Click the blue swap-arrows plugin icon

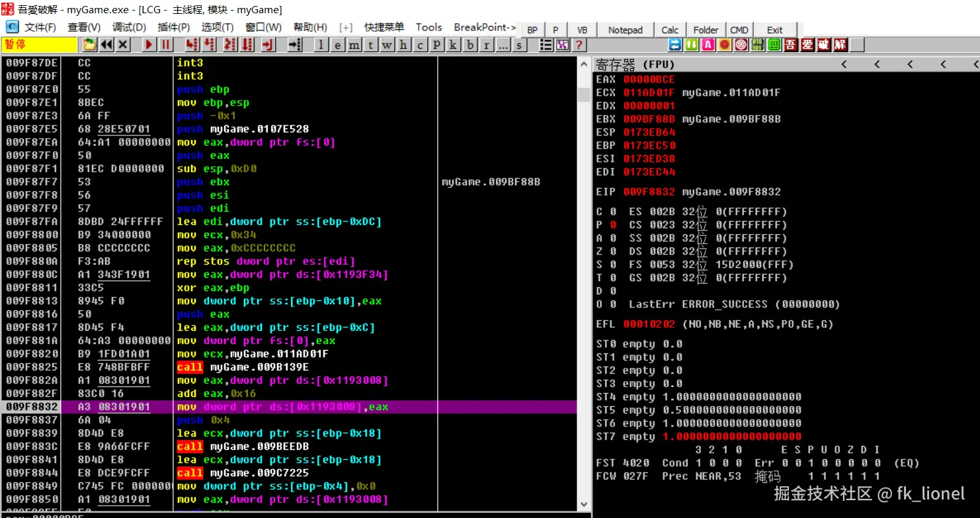675,44
